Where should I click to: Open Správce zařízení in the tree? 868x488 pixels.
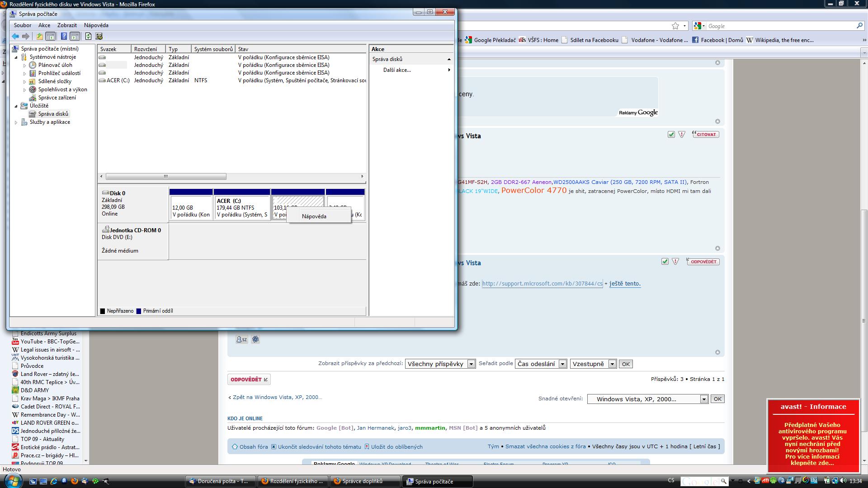57,98
